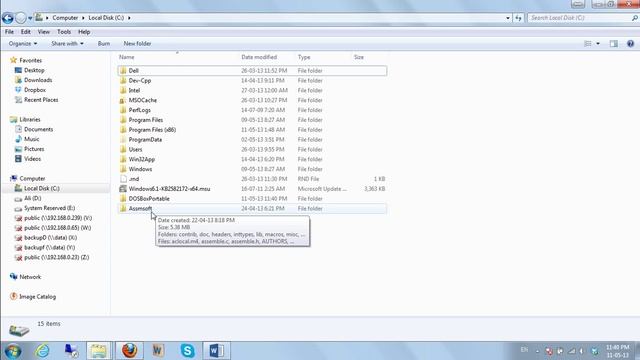Select Ali (D:) drive
The image size is (640, 360).
pyautogui.click(x=32, y=198)
